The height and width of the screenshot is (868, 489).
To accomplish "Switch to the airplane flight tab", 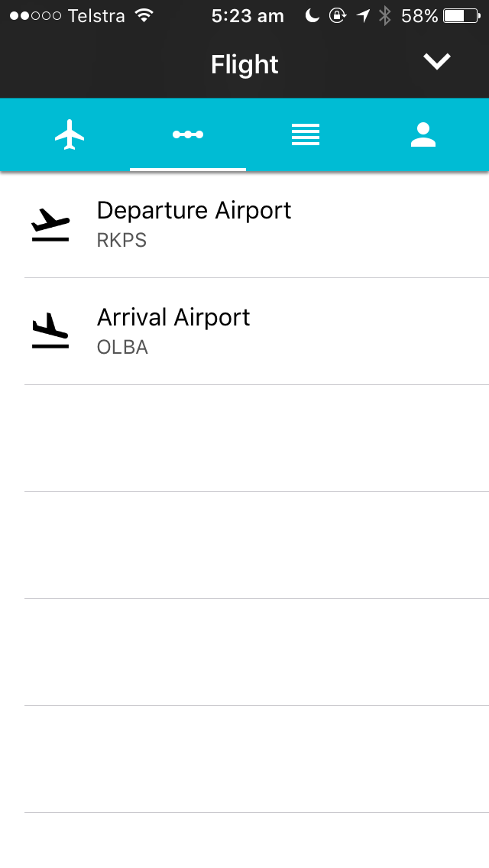I will coord(70,135).
